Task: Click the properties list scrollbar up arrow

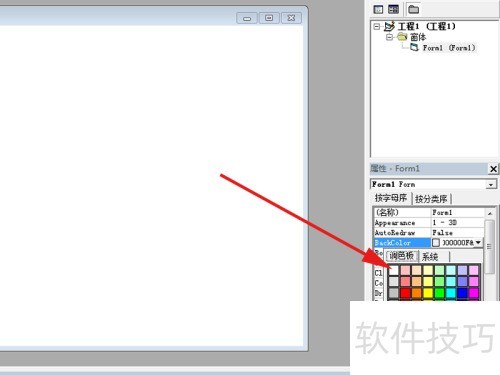Action: pos(490,213)
